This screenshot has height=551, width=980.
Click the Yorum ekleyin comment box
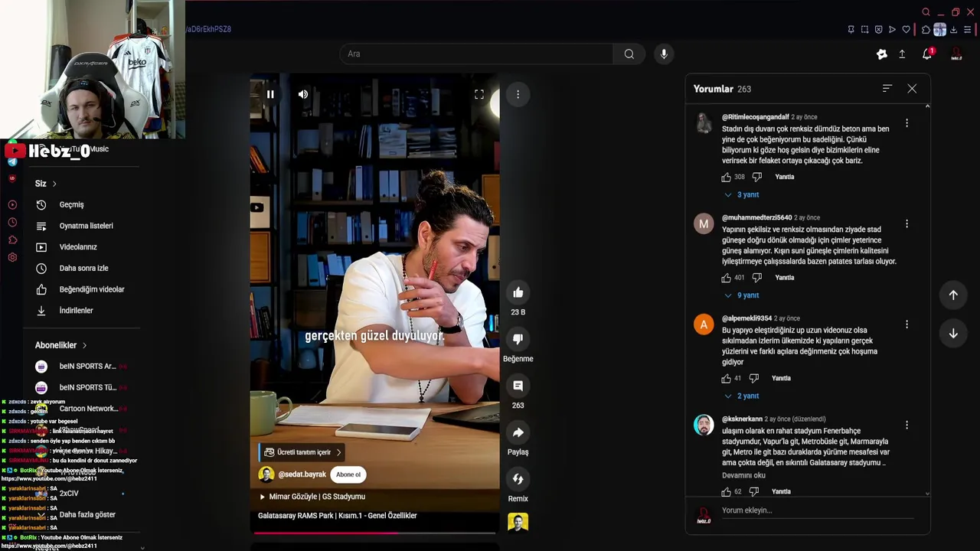[818, 511]
